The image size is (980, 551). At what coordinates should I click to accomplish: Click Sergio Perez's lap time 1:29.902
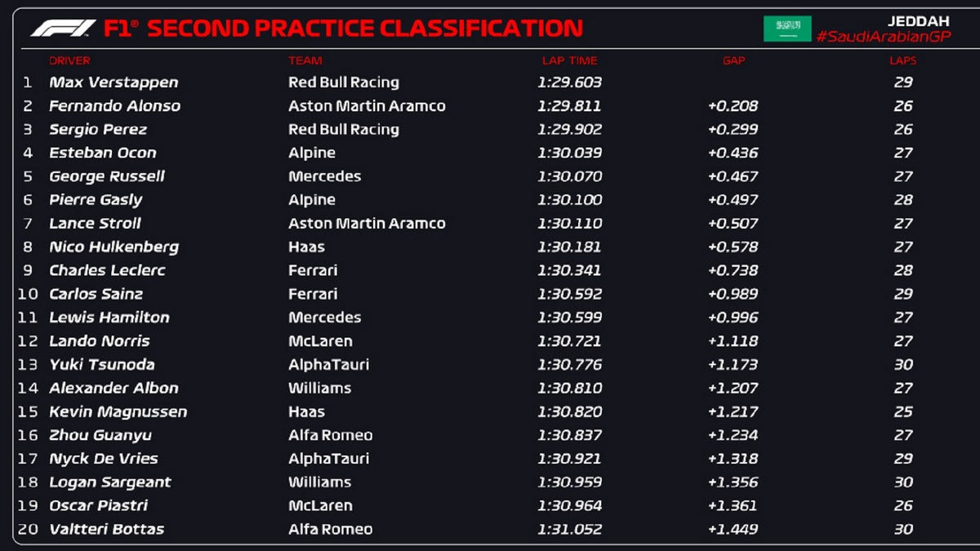tap(569, 130)
